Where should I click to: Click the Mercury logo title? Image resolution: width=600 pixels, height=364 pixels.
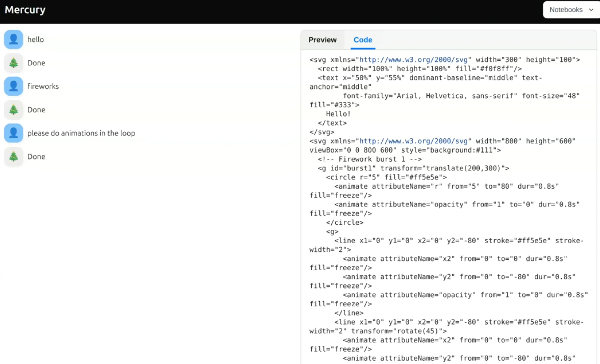point(25,10)
